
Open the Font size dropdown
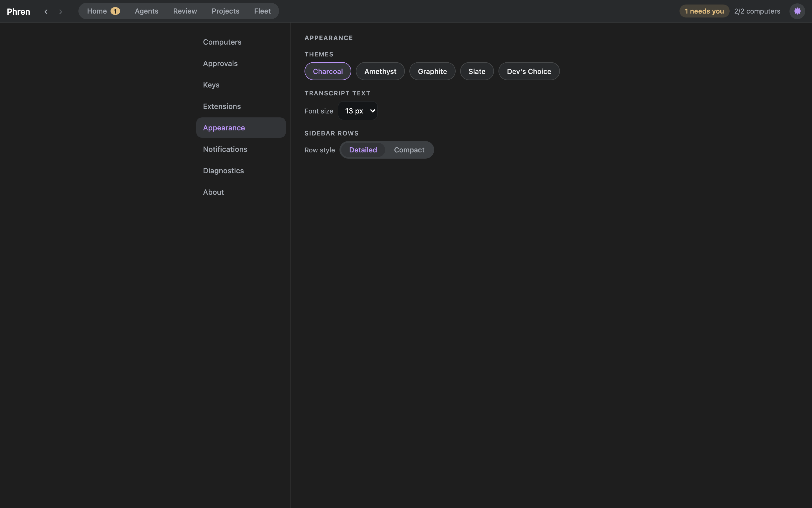click(358, 111)
